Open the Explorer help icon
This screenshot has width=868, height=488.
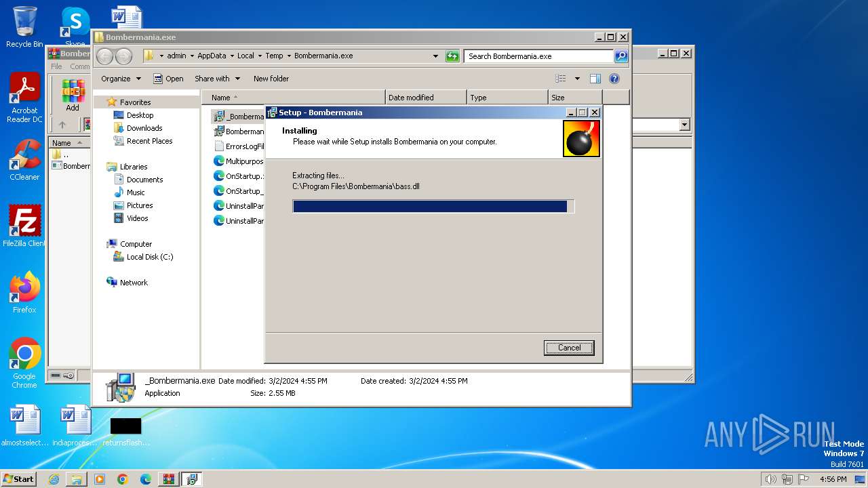coord(614,79)
